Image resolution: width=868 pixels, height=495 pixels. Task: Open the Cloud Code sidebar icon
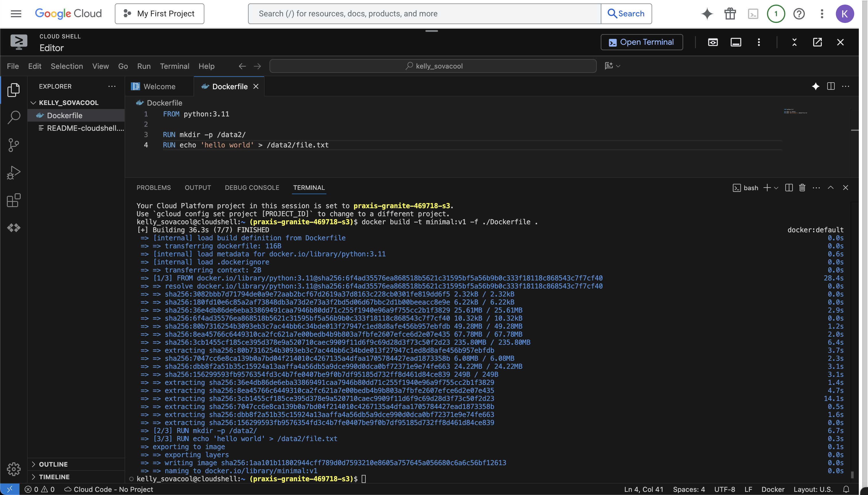(13, 228)
